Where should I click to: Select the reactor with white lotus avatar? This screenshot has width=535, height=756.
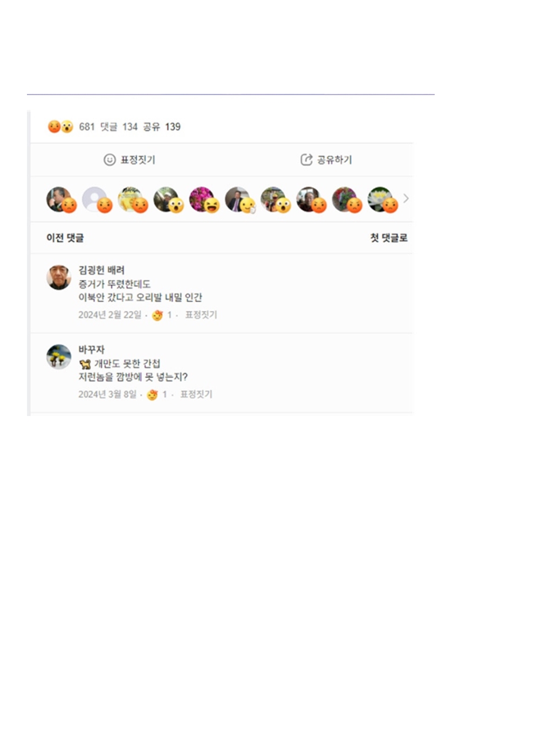point(380,199)
